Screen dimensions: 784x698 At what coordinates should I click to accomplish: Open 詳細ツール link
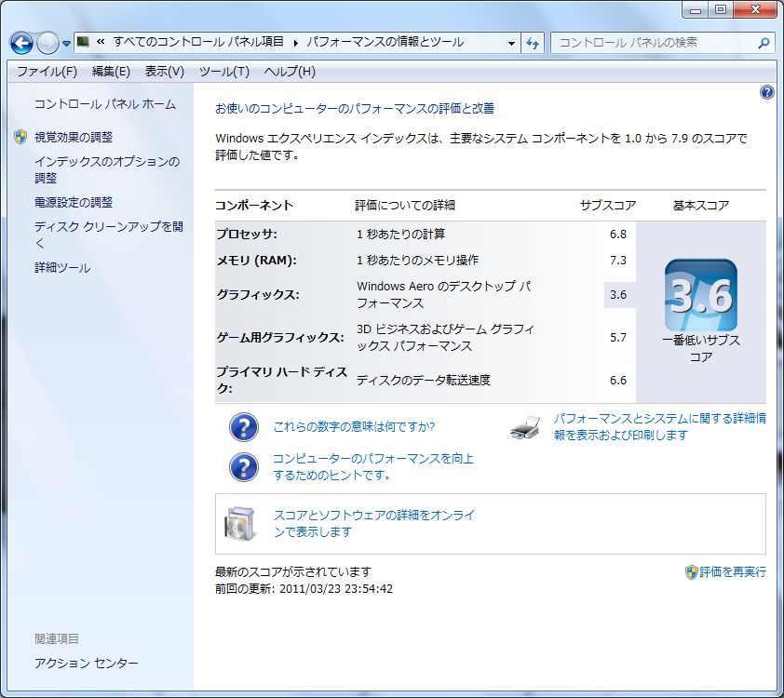pos(62,268)
